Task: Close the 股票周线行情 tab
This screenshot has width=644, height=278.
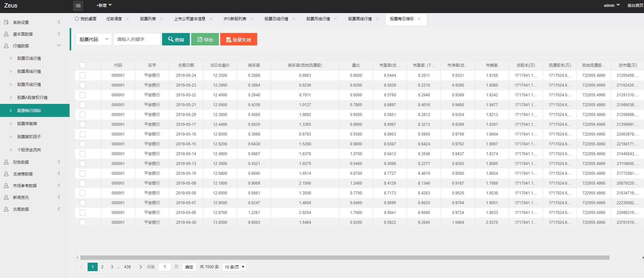Action: click(x=377, y=19)
